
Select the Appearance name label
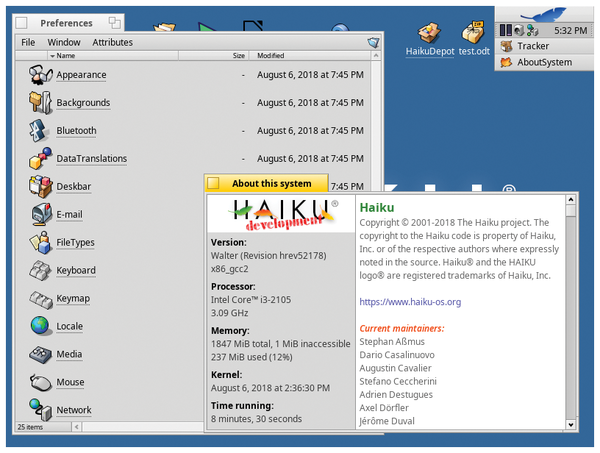point(81,75)
